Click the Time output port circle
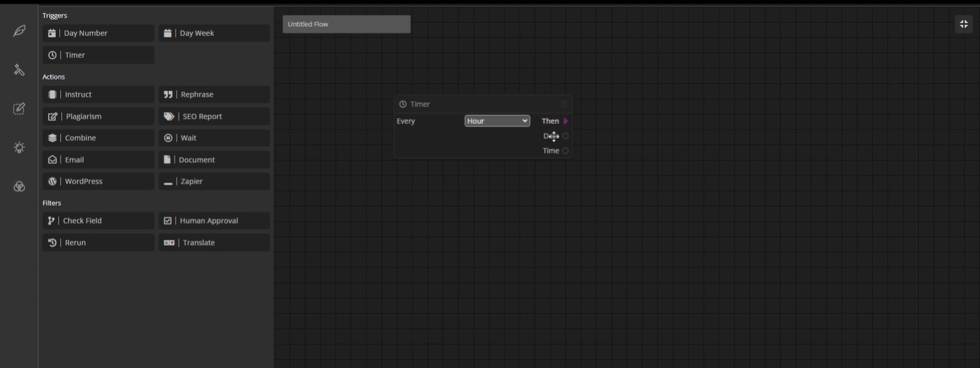Viewport: 980px width, 368px height. coord(565,151)
